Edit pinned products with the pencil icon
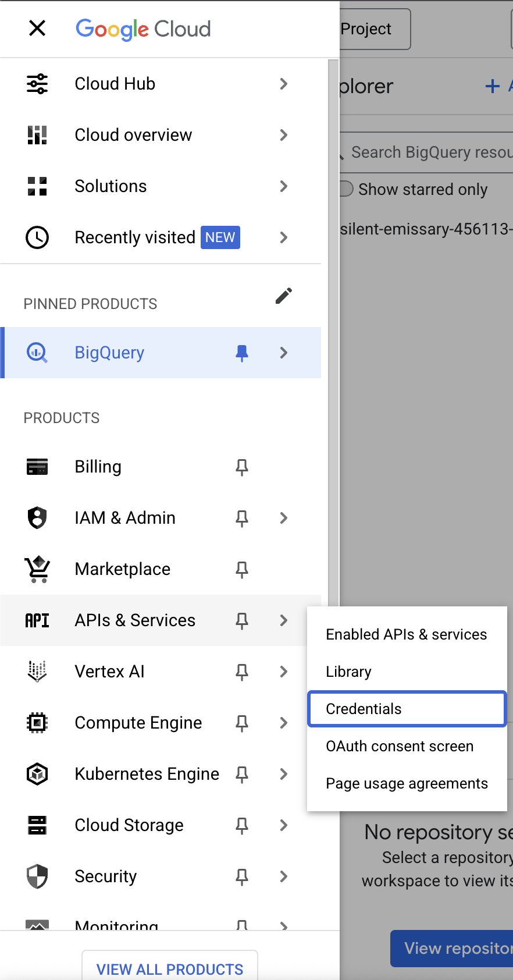Viewport: 513px width, 980px height. [x=284, y=296]
